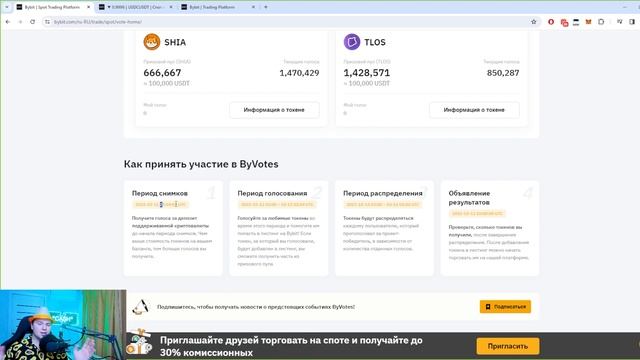Click the icon beside the ByVotes subscribe text

point(140,307)
